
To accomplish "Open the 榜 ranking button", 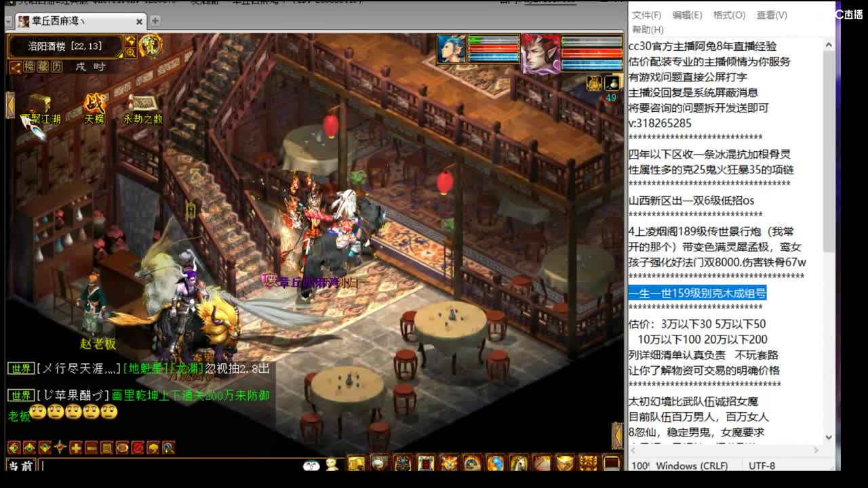I will (x=29, y=66).
